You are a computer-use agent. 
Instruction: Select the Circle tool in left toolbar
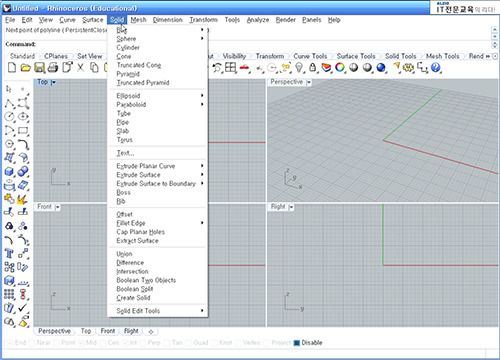coord(9,117)
